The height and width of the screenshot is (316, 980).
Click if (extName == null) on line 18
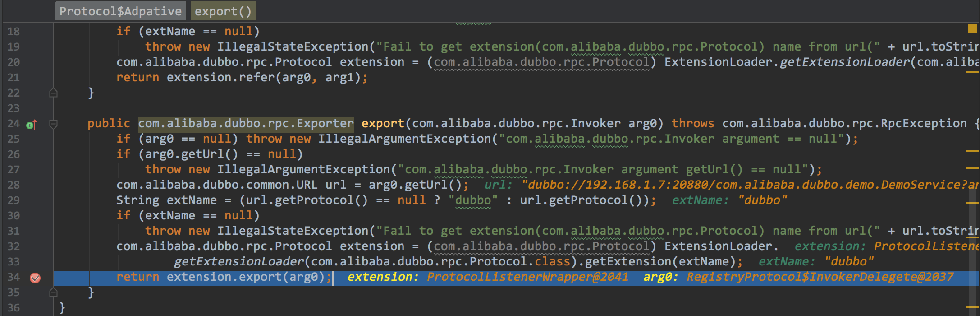[x=188, y=32]
